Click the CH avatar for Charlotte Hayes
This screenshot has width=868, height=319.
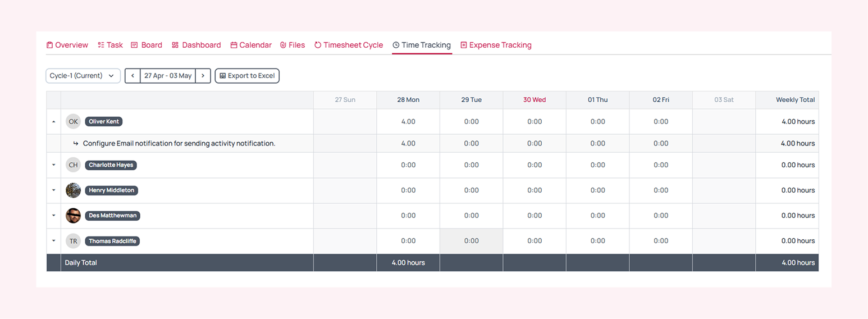[73, 165]
